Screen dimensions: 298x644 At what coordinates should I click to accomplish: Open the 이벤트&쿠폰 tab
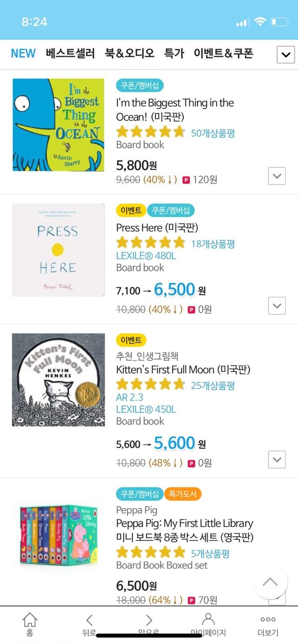(223, 53)
